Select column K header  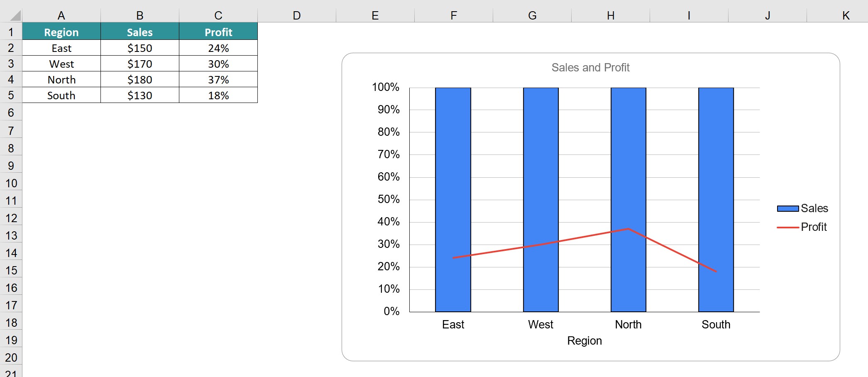837,16
